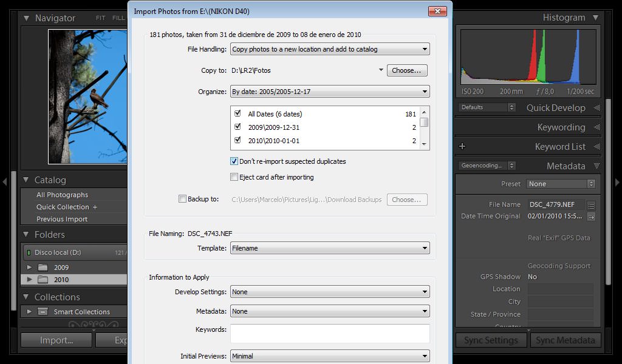622x364 pixels.
Task: Show the right panel using the edge arrow
Action: click(x=618, y=182)
